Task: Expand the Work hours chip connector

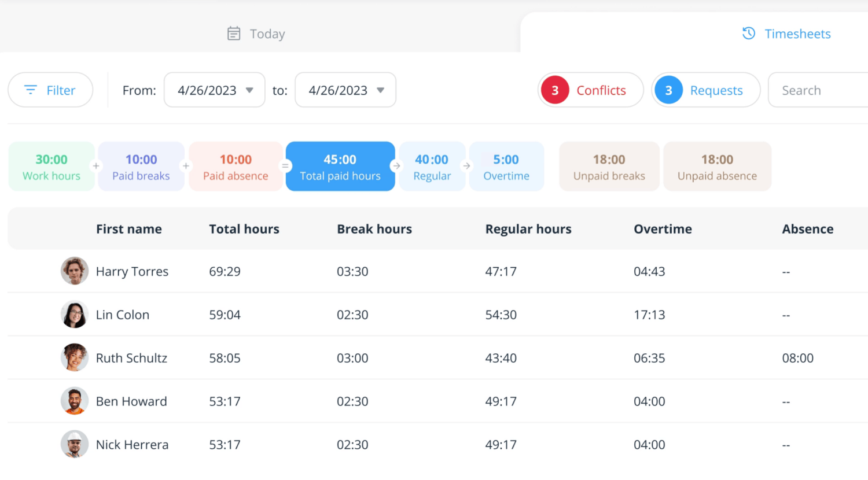Action: pos(95,166)
